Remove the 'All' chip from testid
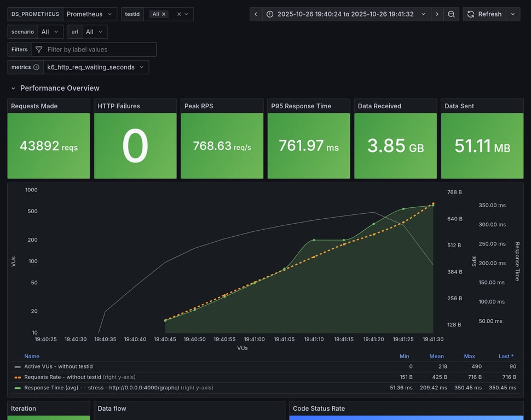Screen dimensions: 531x420 (164, 14)
